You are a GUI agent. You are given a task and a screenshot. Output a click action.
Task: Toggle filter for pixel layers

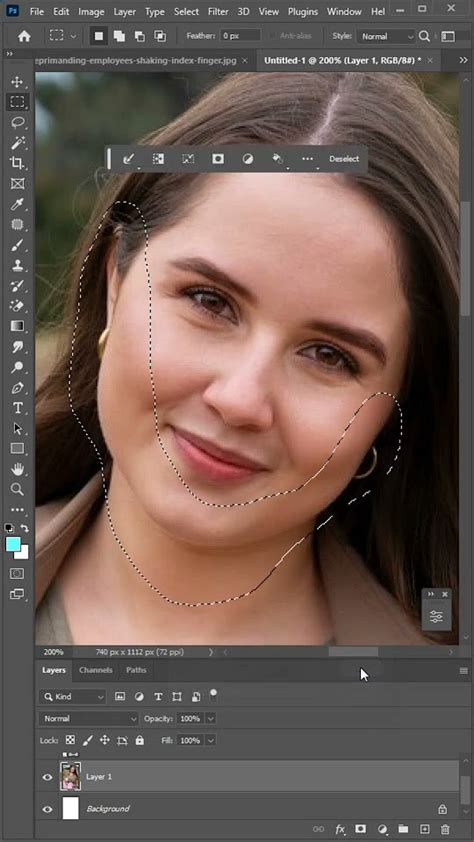click(x=120, y=696)
